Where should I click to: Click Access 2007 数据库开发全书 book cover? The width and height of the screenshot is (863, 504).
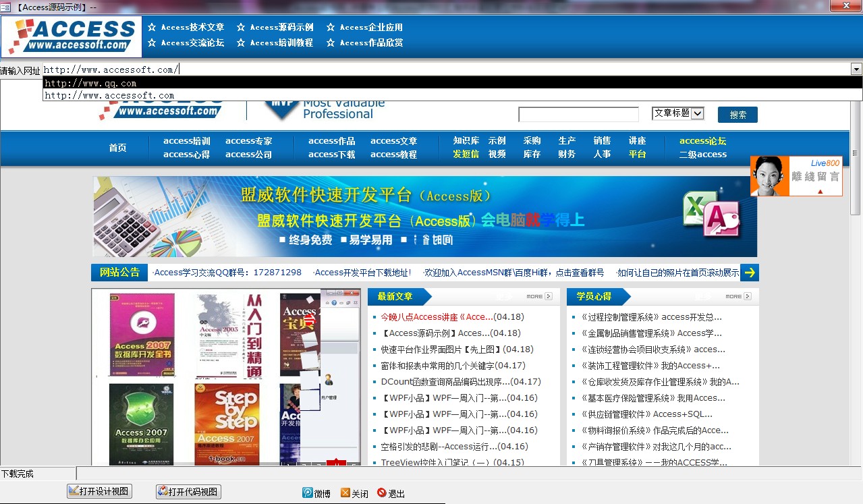(x=142, y=335)
